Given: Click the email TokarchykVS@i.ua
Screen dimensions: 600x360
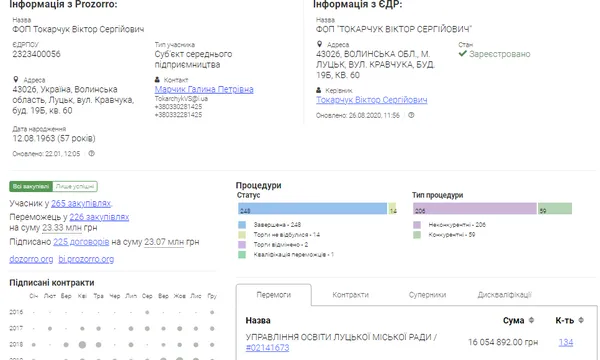Looking at the screenshot, I should pos(181,98).
